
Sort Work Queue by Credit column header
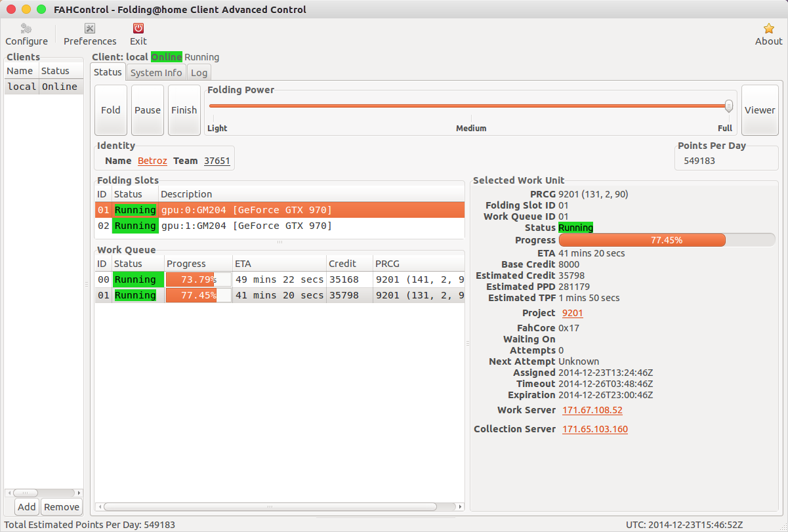(350, 264)
